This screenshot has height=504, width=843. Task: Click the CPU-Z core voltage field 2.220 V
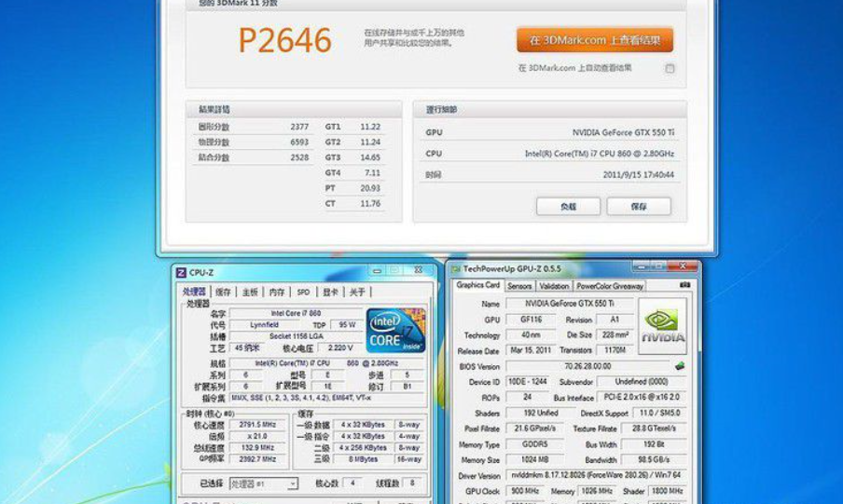[339, 348]
